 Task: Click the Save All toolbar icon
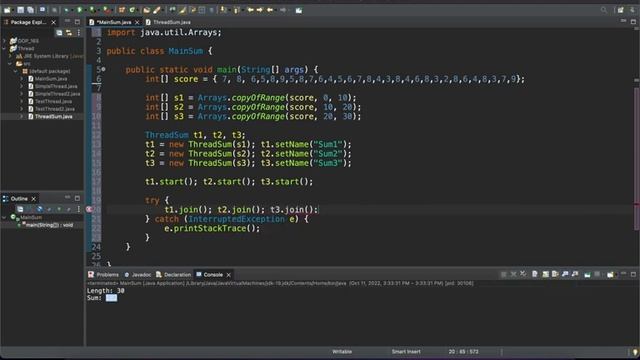30,10
